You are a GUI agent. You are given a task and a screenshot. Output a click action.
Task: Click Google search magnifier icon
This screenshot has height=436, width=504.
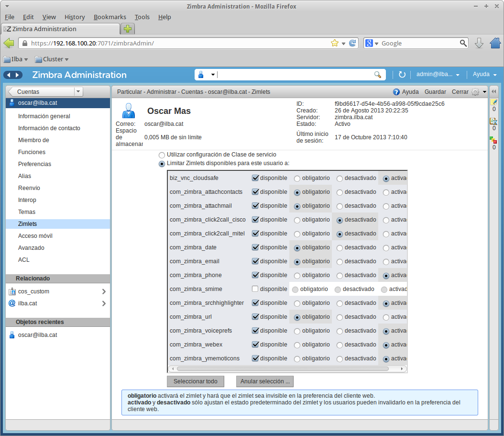pyautogui.click(x=463, y=43)
